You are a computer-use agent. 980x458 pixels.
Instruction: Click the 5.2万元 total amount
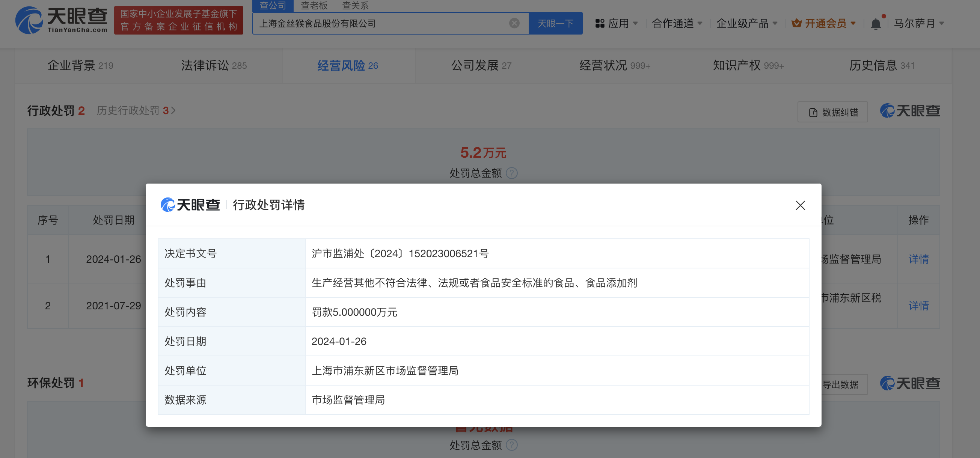483,153
